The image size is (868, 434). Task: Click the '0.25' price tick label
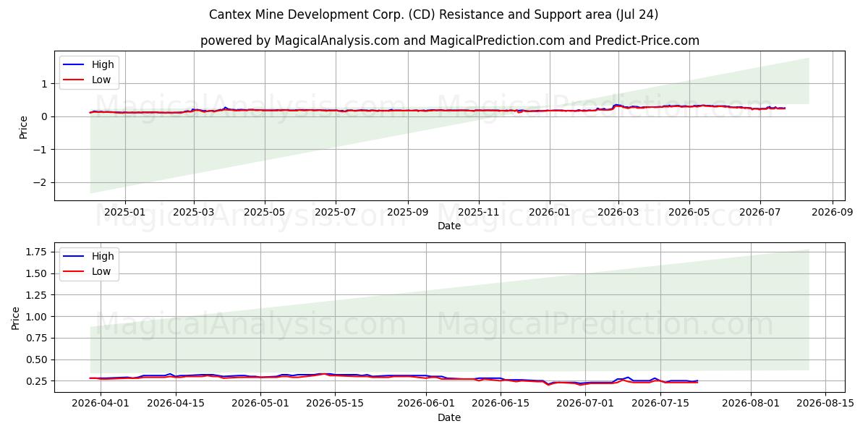click(x=38, y=381)
